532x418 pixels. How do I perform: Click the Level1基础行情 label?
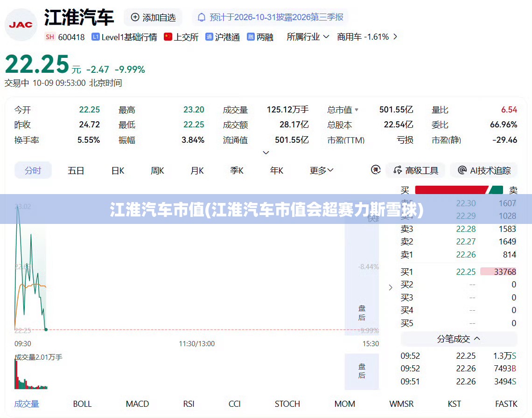(x=129, y=37)
